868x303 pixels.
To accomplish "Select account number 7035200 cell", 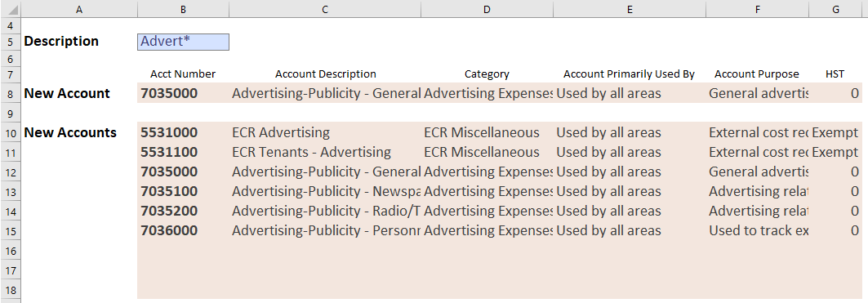I will click(x=183, y=211).
